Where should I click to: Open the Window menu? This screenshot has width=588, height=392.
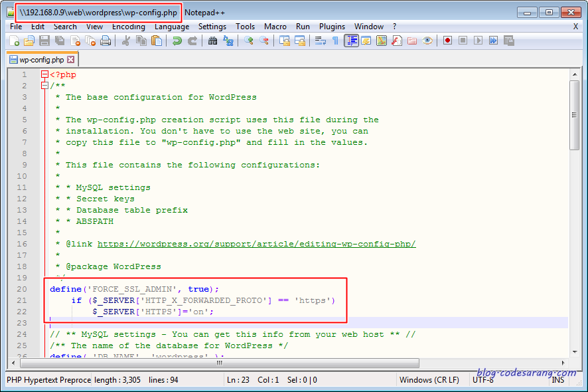point(368,27)
